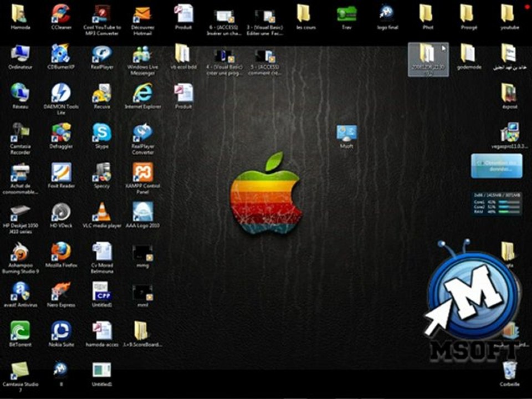This screenshot has height=399, width=532.
Task: Launch HD VDeck
Action: [61, 215]
